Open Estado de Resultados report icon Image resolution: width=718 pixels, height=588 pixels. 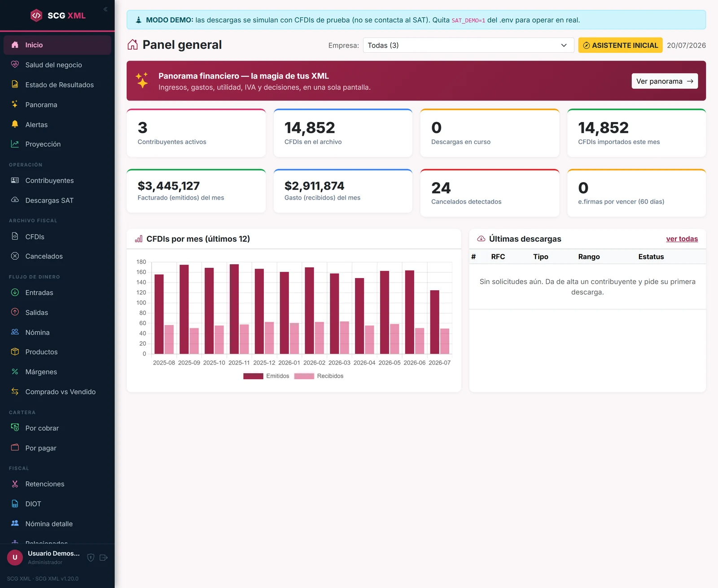(x=15, y=84)
